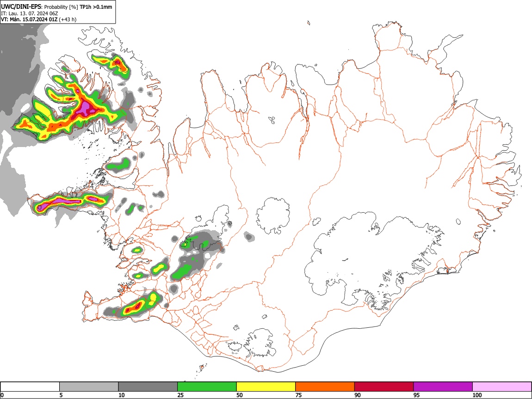Image resolution: width=532 pixels, height=399 pixels.
Task: Click the legend value '10'
Action: pos(122,395)
